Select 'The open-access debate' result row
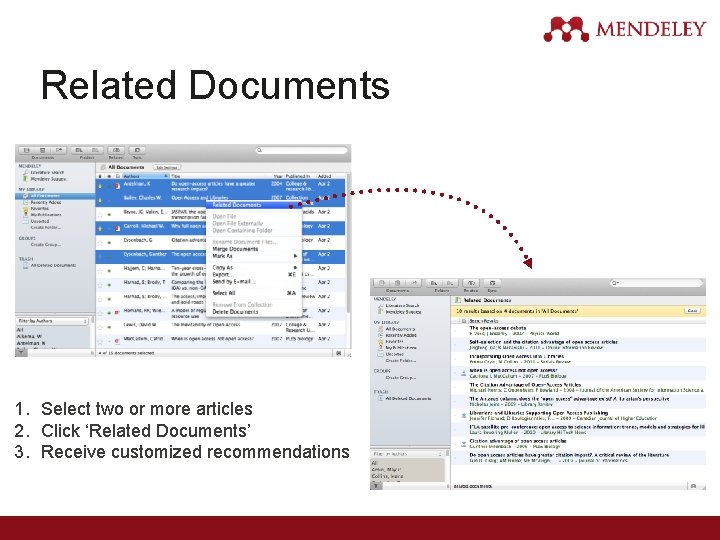The width and height of the screenshot is (720, 540). pyautogui.click(x=578, y=331)
